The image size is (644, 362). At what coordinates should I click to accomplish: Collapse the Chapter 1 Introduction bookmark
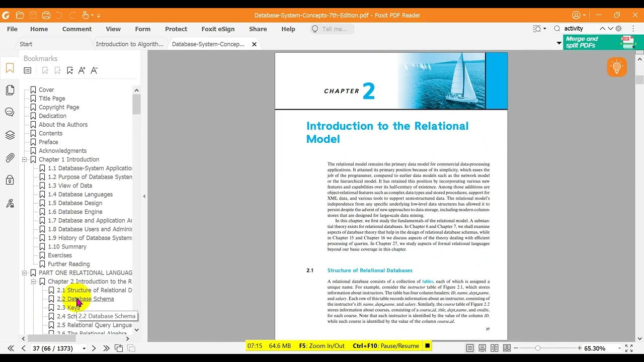(24, 159)
